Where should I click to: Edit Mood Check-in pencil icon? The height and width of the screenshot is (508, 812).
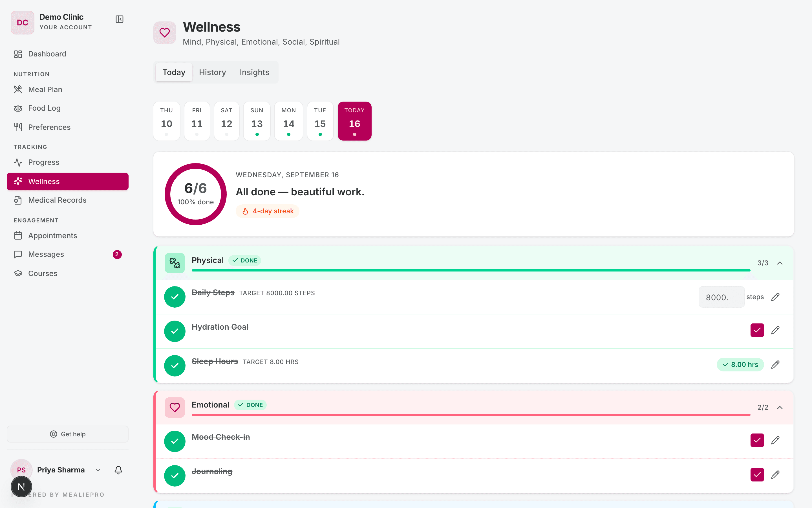(775, 440)
